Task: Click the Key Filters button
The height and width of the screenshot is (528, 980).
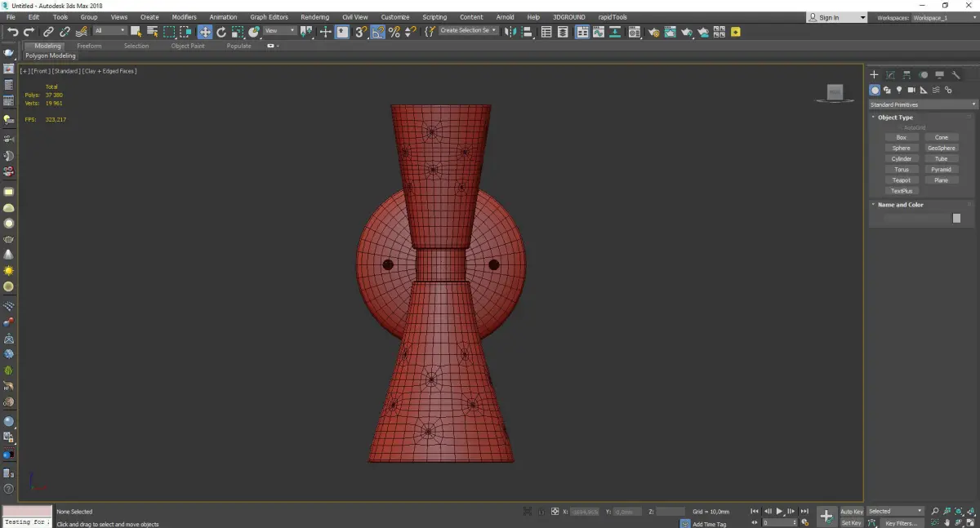Action: point(901,523)
